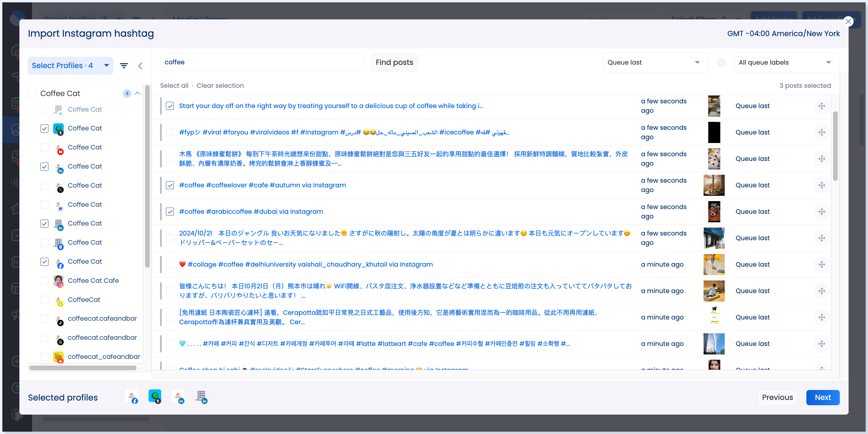The image size is (868, 434).
Task: Open the Select Profiles · 4 dropdown
Action: point(70,66)
